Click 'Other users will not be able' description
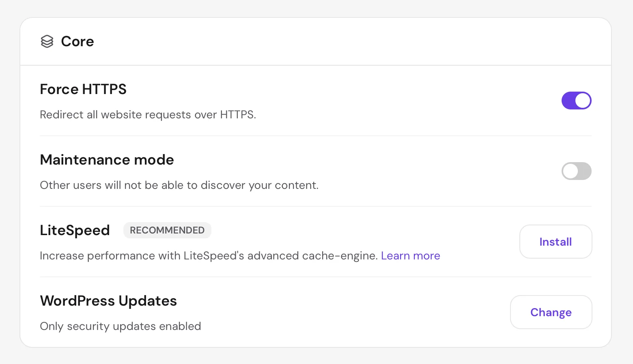Image resolution: width=633 pixels, height=364 pixels. tap(179, 185)
